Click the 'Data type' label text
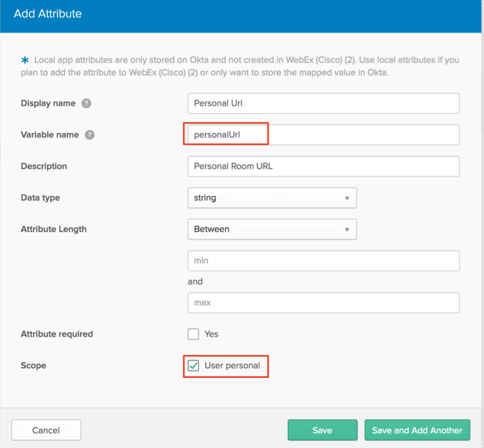484x448 pixels. pyautogui.click(x=40, y=198)
